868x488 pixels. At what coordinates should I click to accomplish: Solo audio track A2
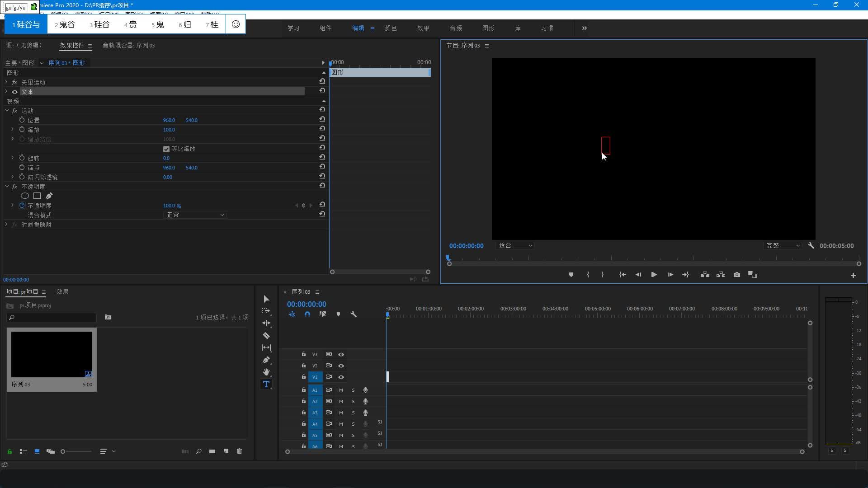(353, 401)
